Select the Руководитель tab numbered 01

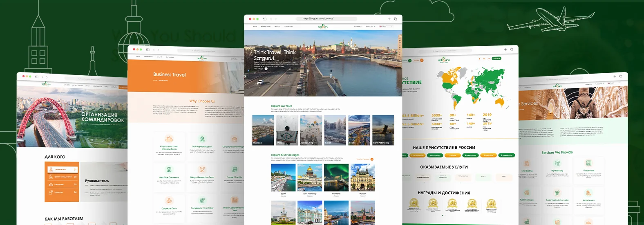[x=62, y=169]
